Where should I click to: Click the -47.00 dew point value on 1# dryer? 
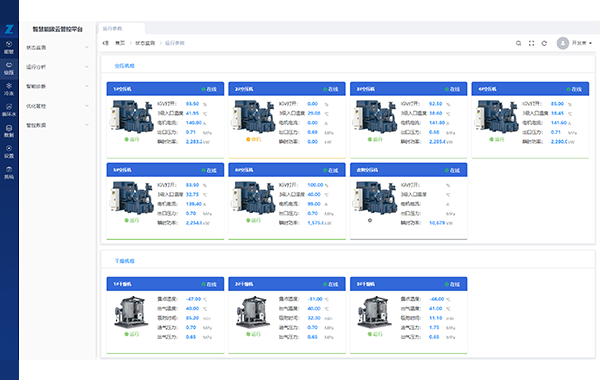coord(193,299)
